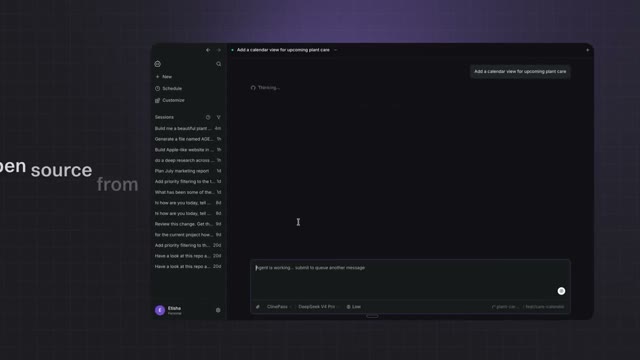Click the Cline robot logo icon
The width and height of the screenshot is (640, 360).
[158, 64]
